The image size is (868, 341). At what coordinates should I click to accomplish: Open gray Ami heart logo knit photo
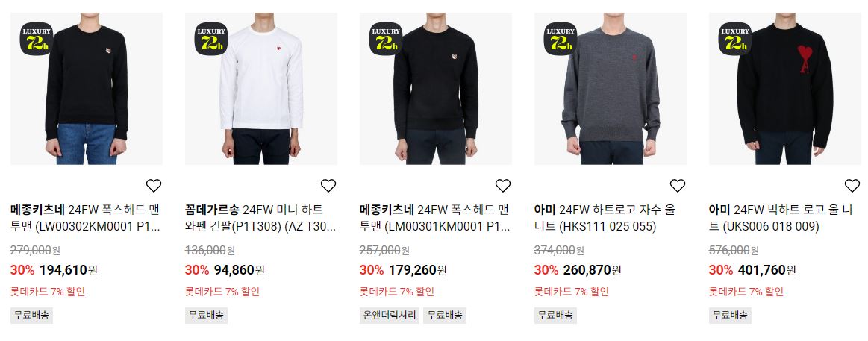tap(610, 89)
